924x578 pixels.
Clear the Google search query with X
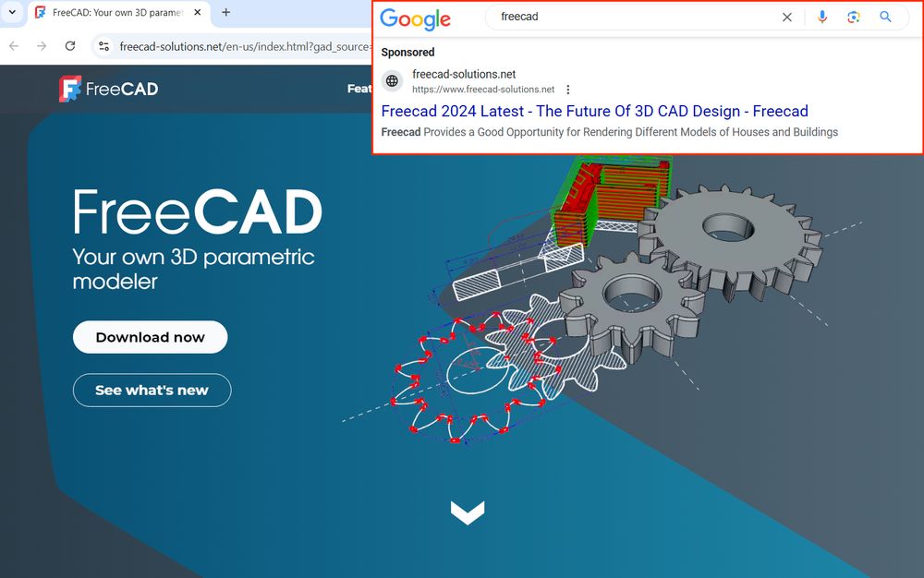click(x=786, y=17)
